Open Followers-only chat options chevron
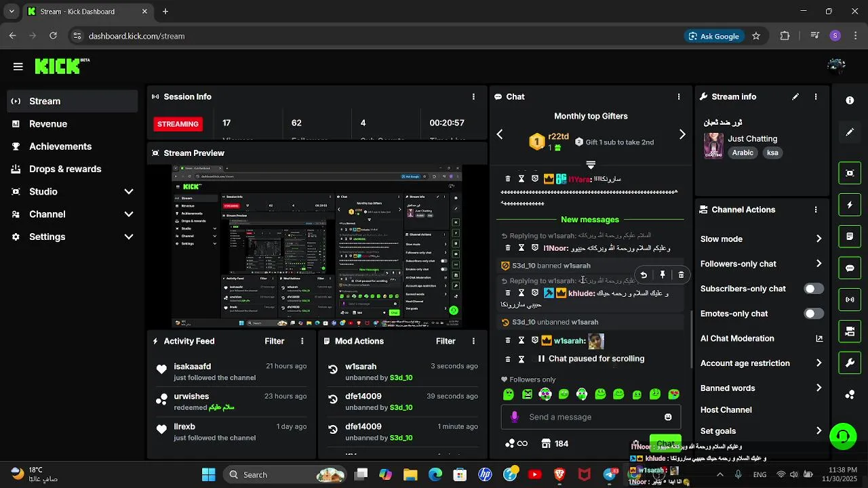This screenshot has height=488, width=868. coord(818,264)
